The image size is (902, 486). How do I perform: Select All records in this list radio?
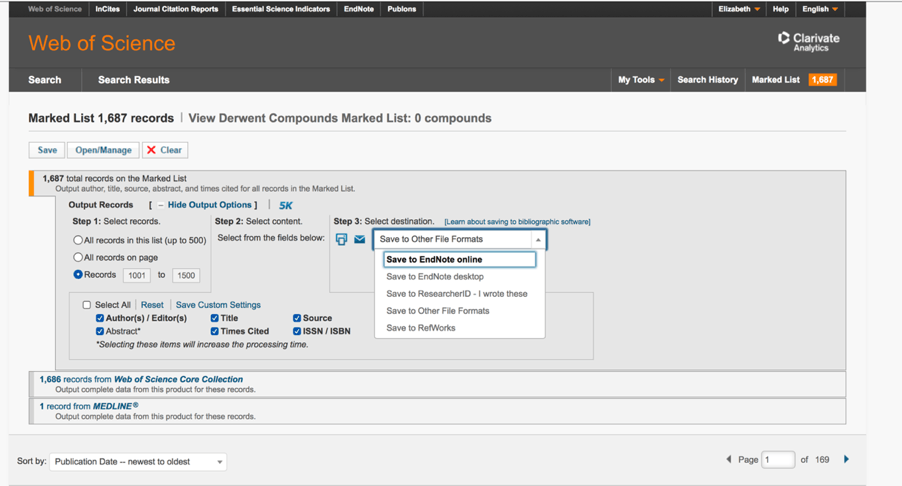(x=78, y=240)
